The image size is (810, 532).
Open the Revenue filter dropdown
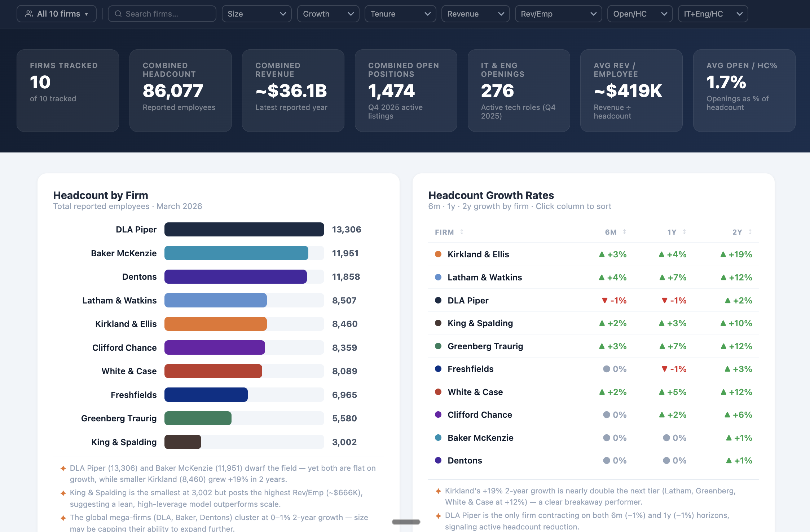pyautogui.click(x=475, y=14)
